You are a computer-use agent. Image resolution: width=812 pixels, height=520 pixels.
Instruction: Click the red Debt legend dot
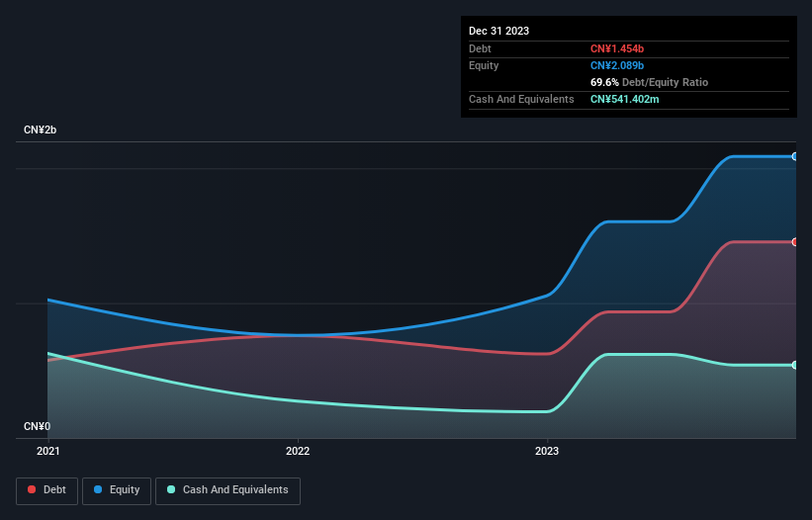33,490
